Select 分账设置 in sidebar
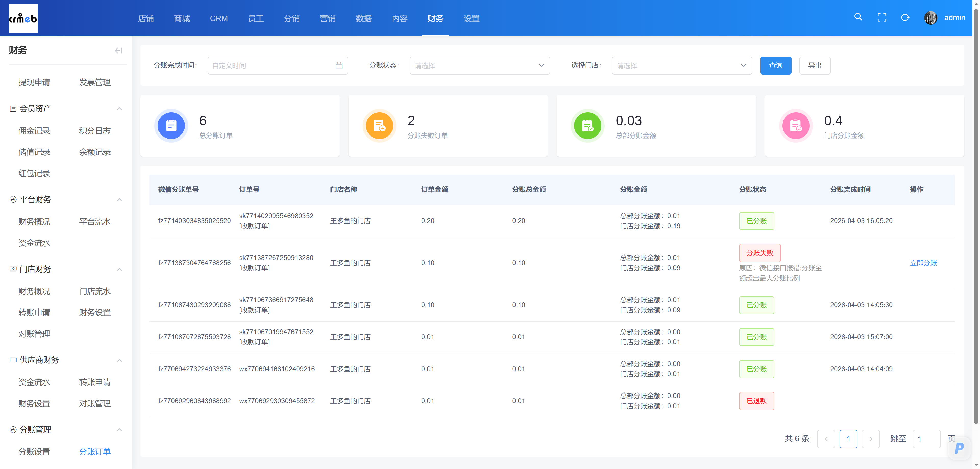980x469 pixels. click(x=34, y=451)
